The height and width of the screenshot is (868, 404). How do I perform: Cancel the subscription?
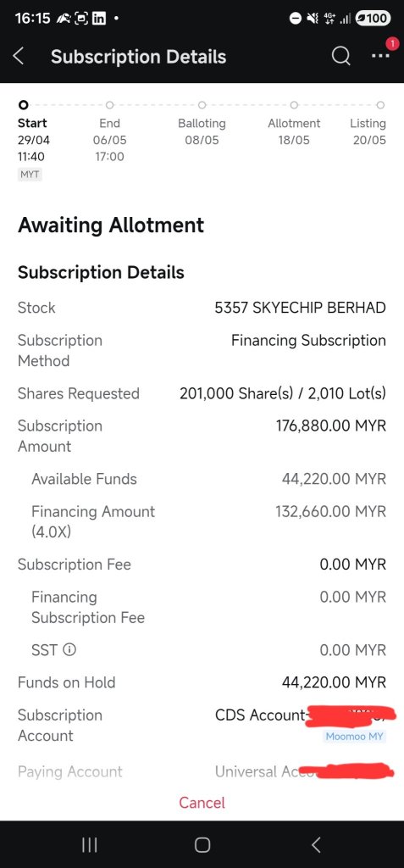pos(202,803)
